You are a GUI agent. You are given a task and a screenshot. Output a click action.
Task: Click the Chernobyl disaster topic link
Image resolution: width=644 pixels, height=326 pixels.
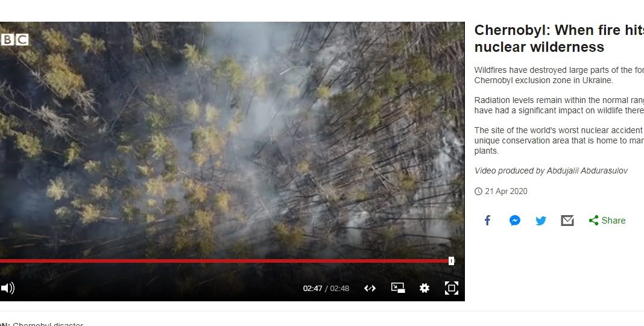click(48, 324)
